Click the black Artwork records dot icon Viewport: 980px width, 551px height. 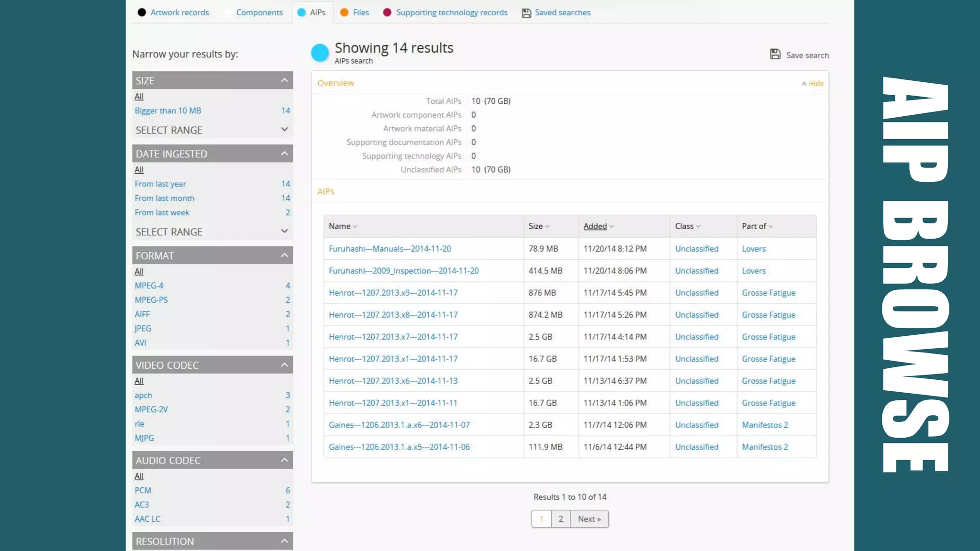[x=142, y=12]
